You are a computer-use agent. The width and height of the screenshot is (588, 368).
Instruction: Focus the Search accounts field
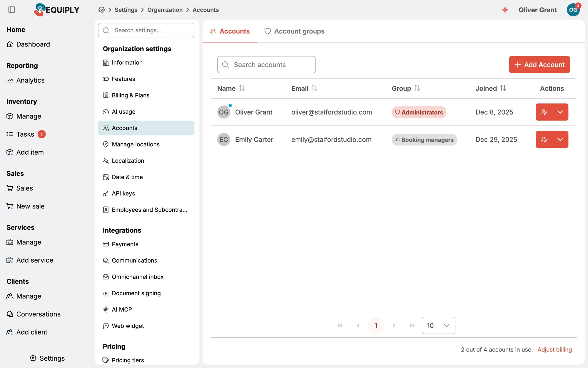266,64
